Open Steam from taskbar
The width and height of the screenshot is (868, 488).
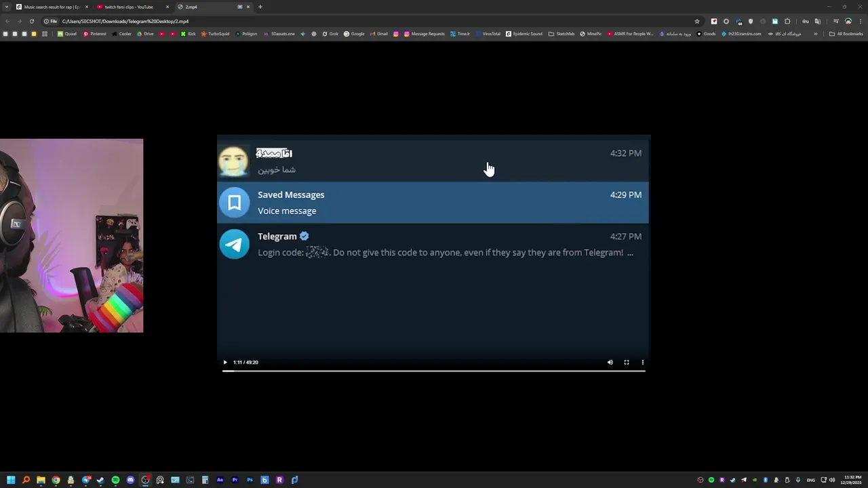tap(100, 480)
